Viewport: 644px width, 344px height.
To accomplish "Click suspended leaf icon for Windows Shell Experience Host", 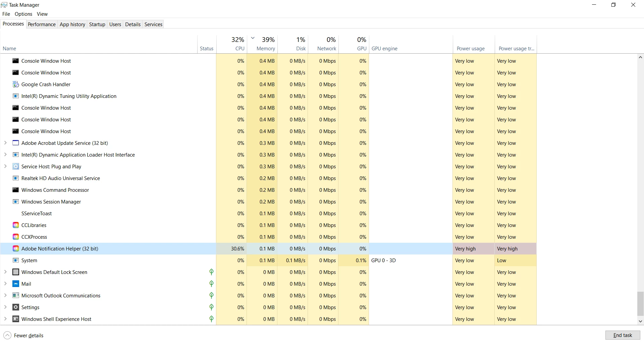I will 211,319.
